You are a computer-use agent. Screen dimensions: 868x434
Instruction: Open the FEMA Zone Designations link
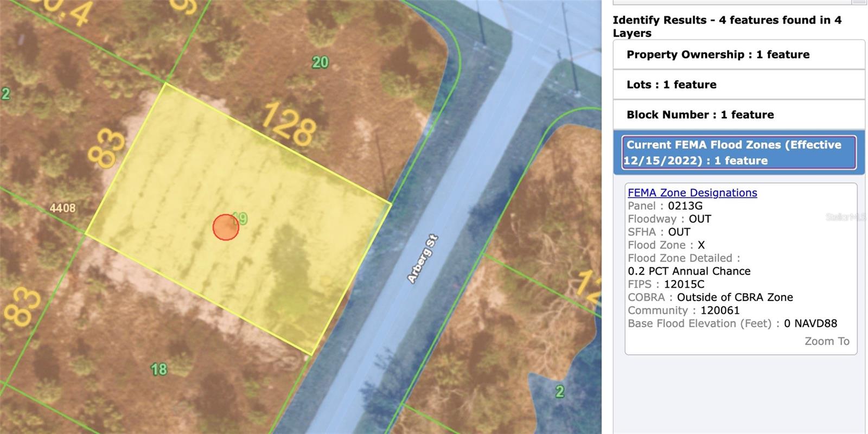pos(692,193)
